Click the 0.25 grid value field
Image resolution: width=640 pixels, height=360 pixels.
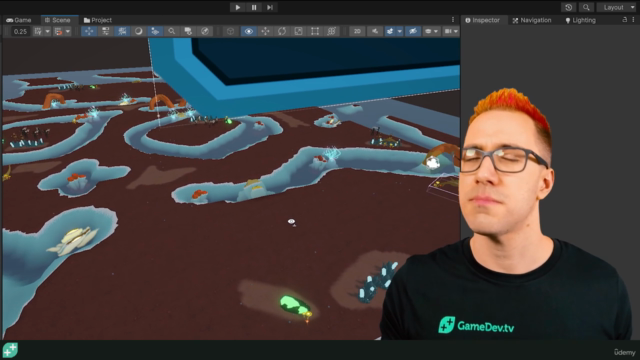pos(20,31)
